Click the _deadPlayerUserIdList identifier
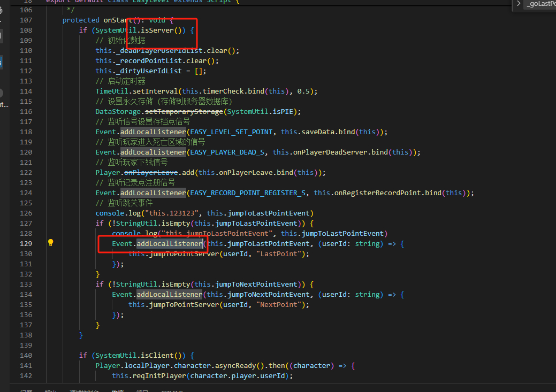556x392 pixels. pos(159,51)
